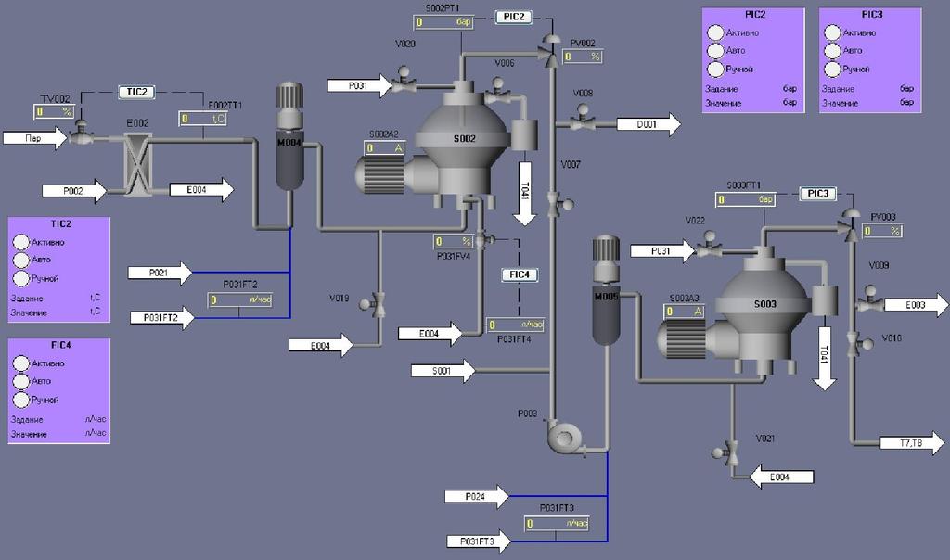Select Активно in TIC2 panel
This screenshot has height=560, width=950.
point(21,242)
